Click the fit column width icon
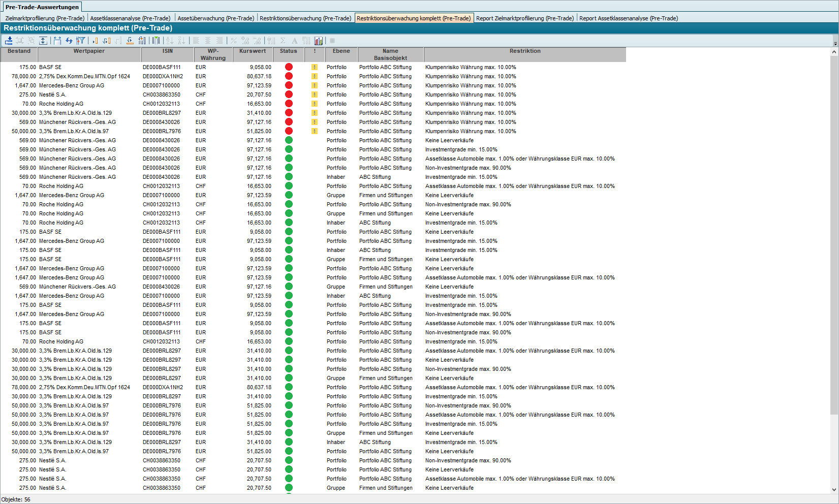This screenshot has height=504, width=839. tap(57, 41)
